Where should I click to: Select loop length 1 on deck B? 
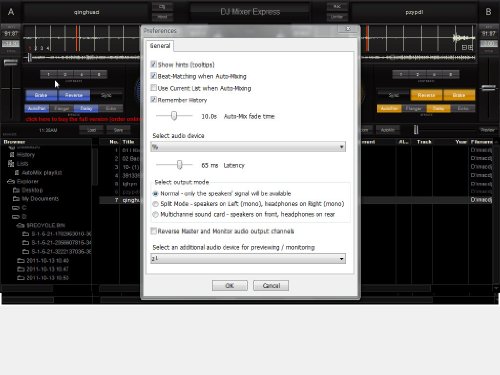(401, 74)
